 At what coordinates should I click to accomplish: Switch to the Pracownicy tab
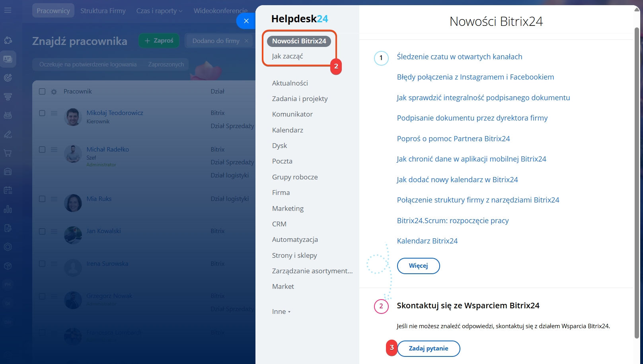click(x=53, y=11)
